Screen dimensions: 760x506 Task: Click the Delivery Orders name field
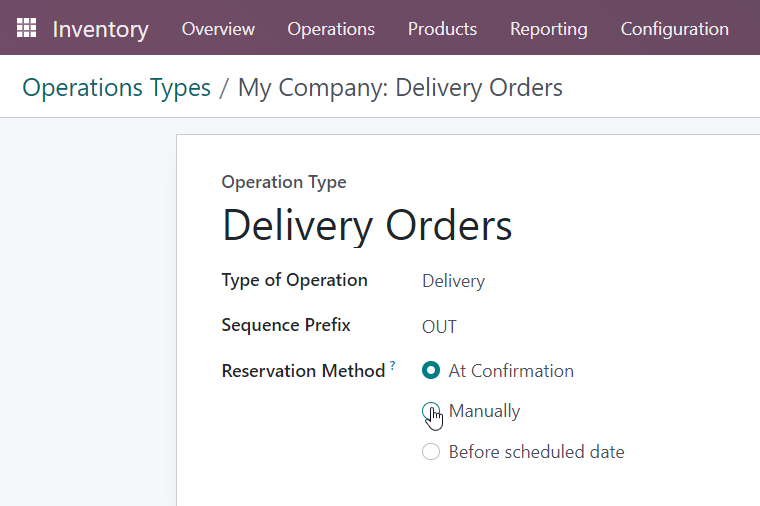(x=367, y=225)
